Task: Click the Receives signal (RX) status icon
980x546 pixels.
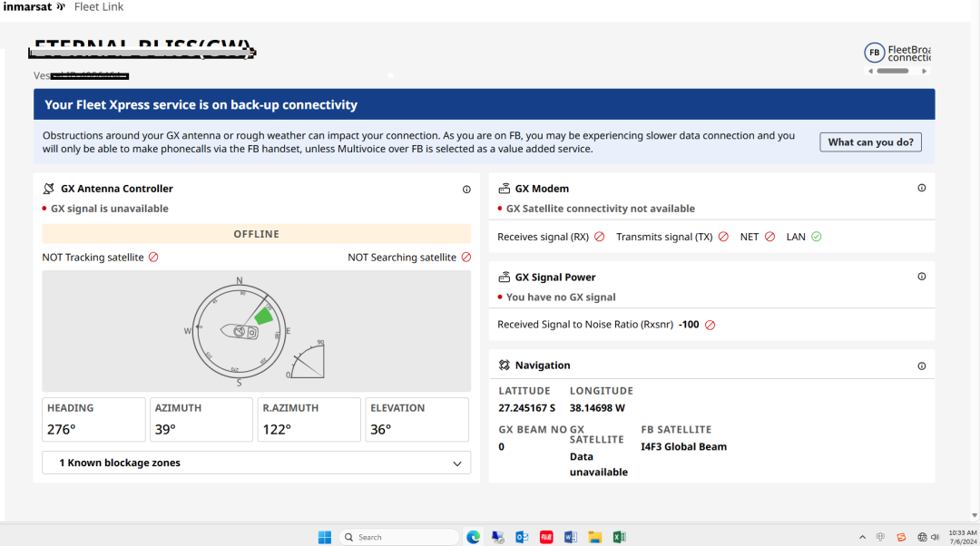Action: pyautogui.click(x=600, y=237)
